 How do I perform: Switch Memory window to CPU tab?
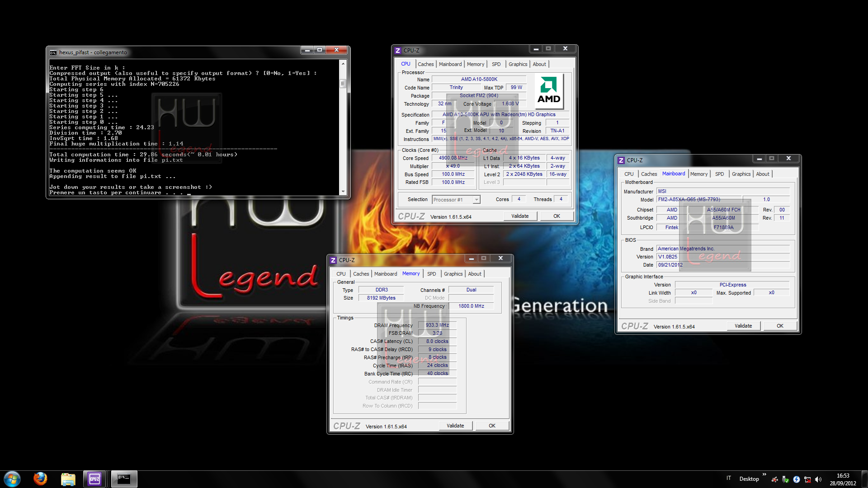pyautogui.click(x=341, y=274)
